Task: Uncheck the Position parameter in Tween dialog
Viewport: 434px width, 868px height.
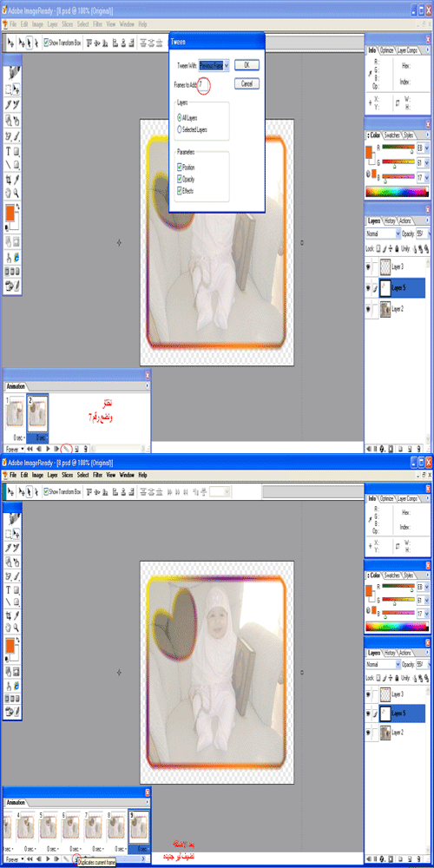Action: (180, 167)
